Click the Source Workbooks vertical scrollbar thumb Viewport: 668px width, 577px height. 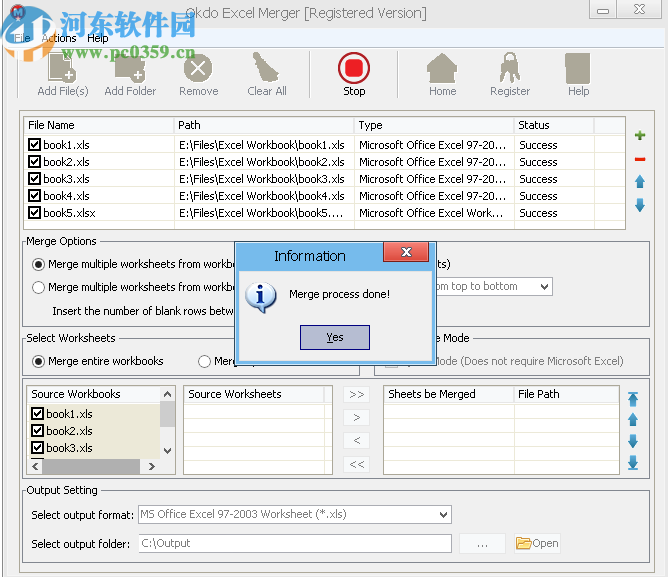[167, 414]
